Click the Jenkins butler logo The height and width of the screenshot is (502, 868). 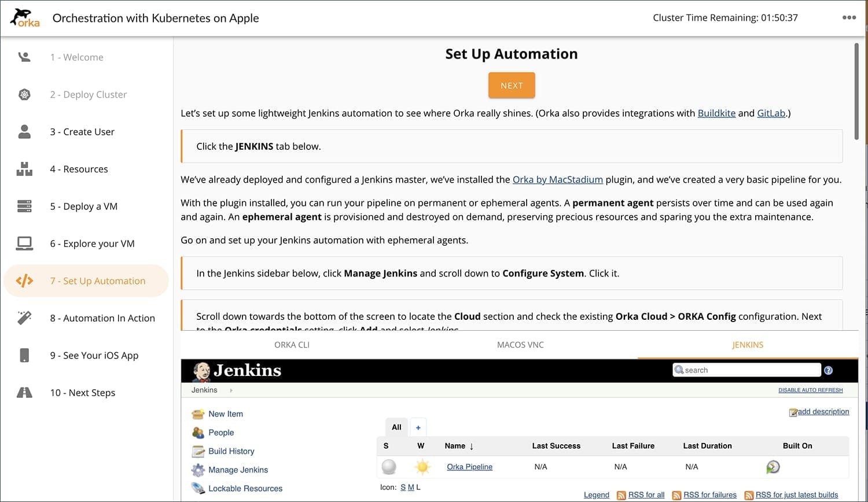[x=201, y=371]
